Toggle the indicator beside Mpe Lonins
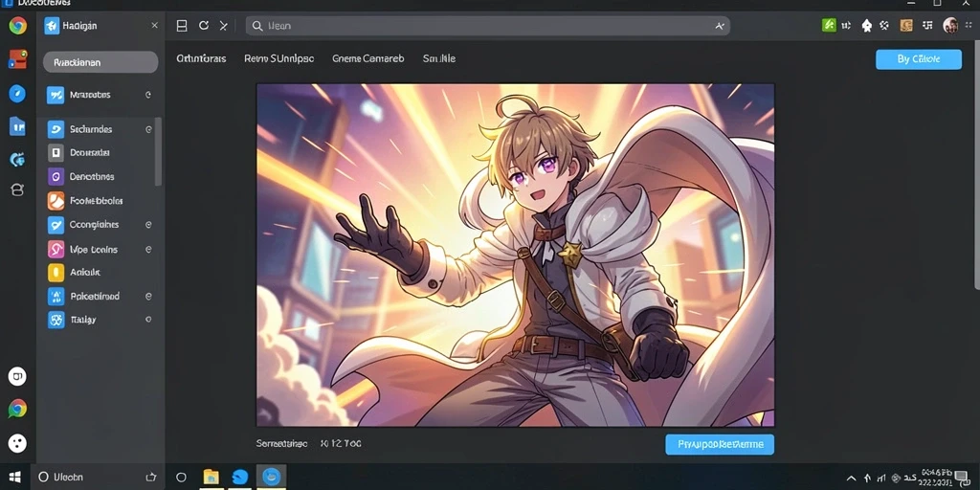 pos(148,250)
